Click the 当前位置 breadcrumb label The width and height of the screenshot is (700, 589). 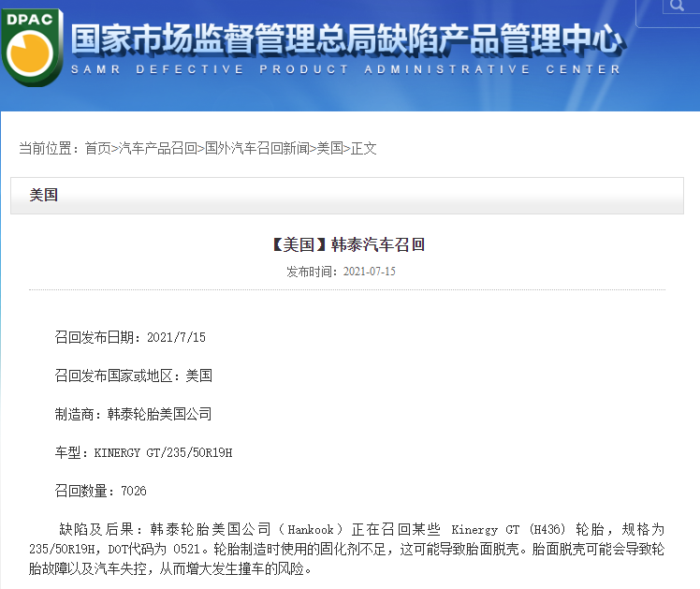[49, 148]
